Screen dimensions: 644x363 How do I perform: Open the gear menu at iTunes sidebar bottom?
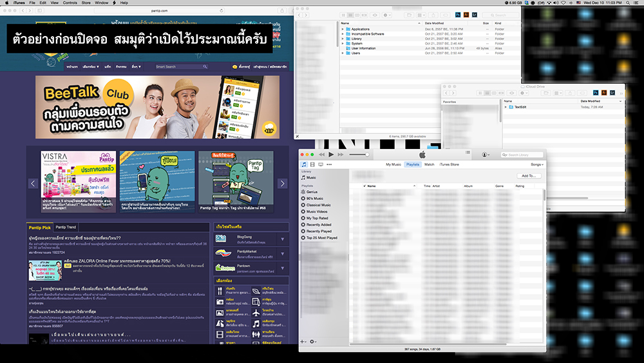point(312,342)
